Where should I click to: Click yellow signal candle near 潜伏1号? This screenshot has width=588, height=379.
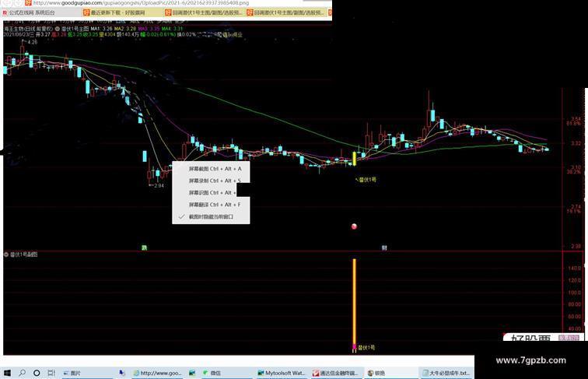(355, 159)
